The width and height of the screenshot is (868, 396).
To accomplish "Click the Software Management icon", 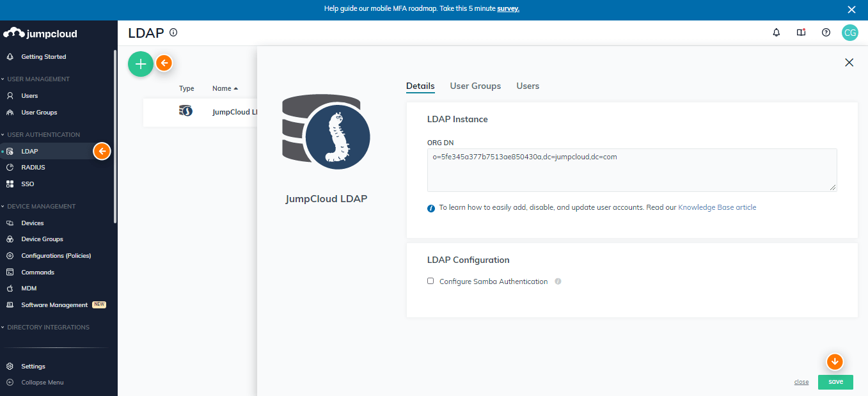I will (10, 305).
